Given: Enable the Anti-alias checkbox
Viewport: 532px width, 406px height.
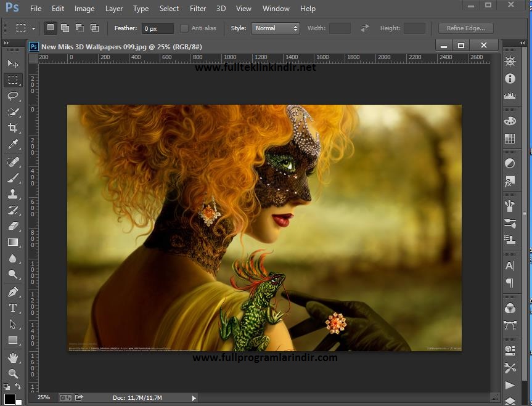Looking at the screenshot, I should click(x=184, y=28).
